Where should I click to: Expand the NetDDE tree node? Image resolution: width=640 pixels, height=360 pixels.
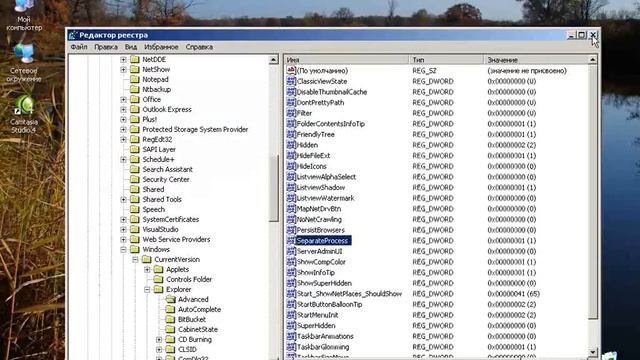point(123,60)
